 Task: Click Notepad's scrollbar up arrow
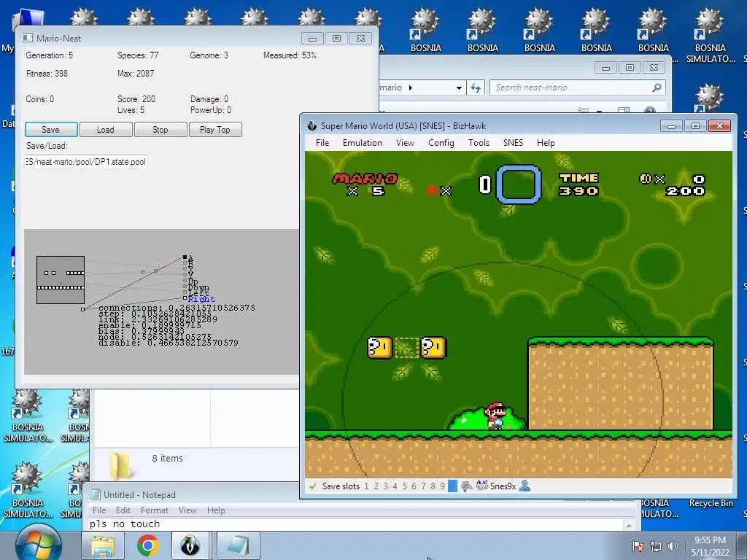click(x=629, y=525)
